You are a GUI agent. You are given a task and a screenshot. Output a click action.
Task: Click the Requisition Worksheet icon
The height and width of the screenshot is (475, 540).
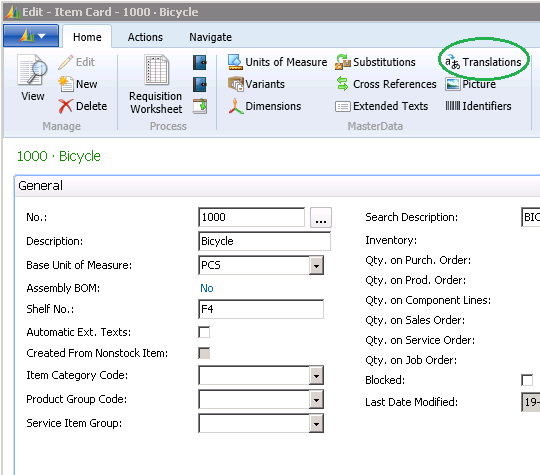point(156,70)
